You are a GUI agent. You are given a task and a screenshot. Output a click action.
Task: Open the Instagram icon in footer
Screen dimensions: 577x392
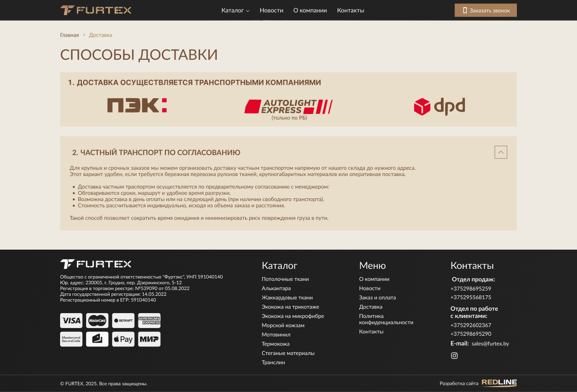point(454,356)
